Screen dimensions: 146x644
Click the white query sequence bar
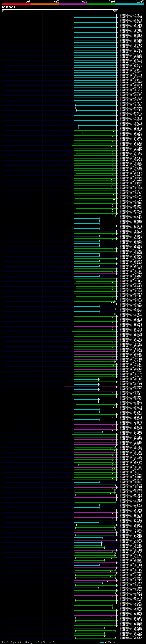(x=60, y=9)
